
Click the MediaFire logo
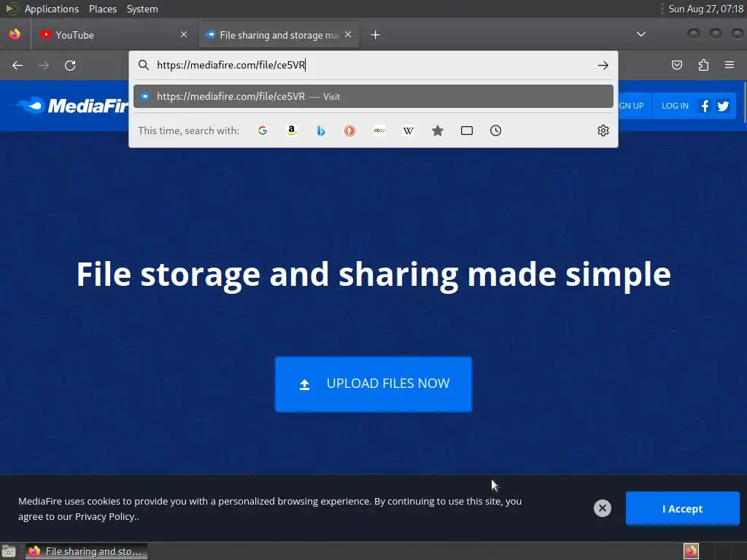coord(72,106)
